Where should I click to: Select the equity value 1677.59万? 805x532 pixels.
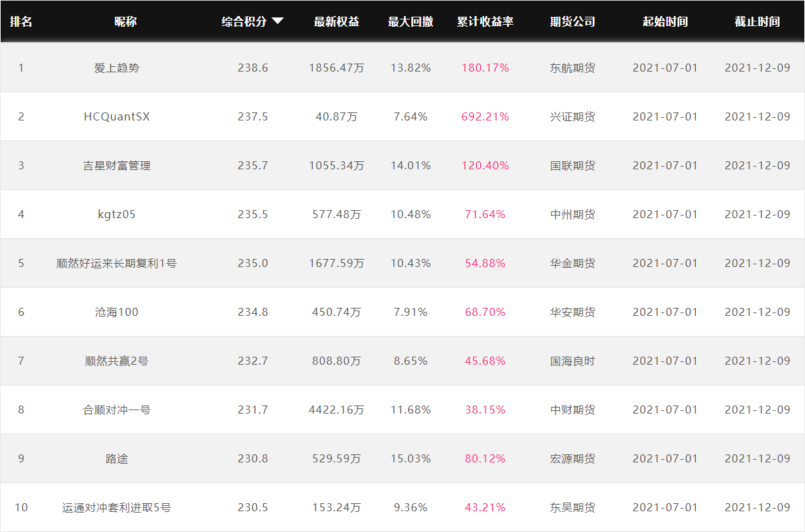pos(337,263)
